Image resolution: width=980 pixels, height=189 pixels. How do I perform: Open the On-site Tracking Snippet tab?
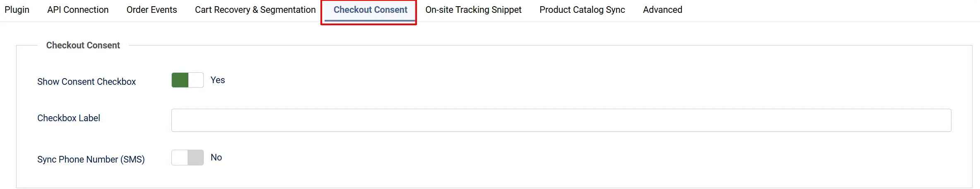[473, 10]
